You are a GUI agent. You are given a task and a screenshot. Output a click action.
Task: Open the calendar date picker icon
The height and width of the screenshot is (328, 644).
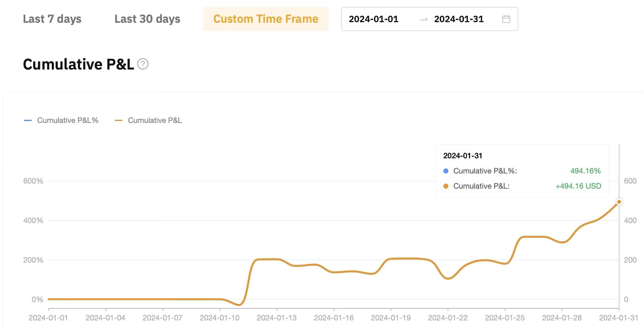(506, 19)
